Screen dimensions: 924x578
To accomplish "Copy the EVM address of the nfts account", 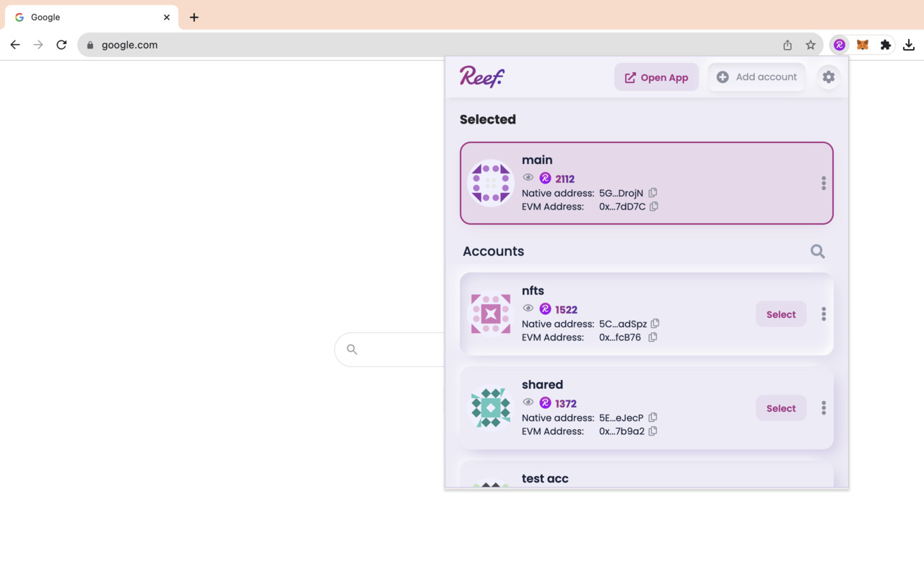I will (x=653, y=337).
